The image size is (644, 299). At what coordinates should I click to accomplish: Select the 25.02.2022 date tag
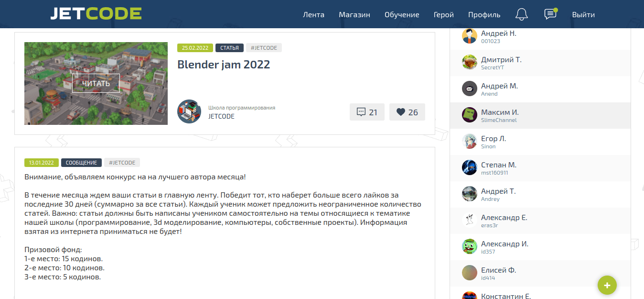(194, 48)
